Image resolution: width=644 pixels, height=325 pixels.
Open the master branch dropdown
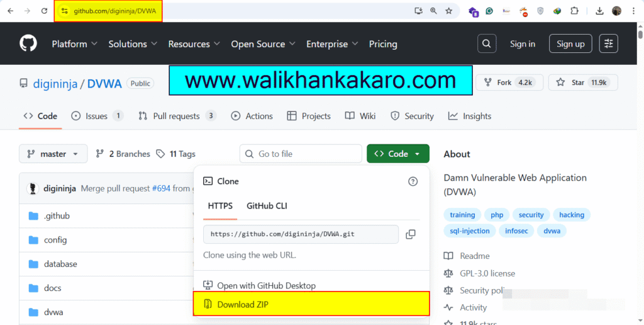pos(53,154)
